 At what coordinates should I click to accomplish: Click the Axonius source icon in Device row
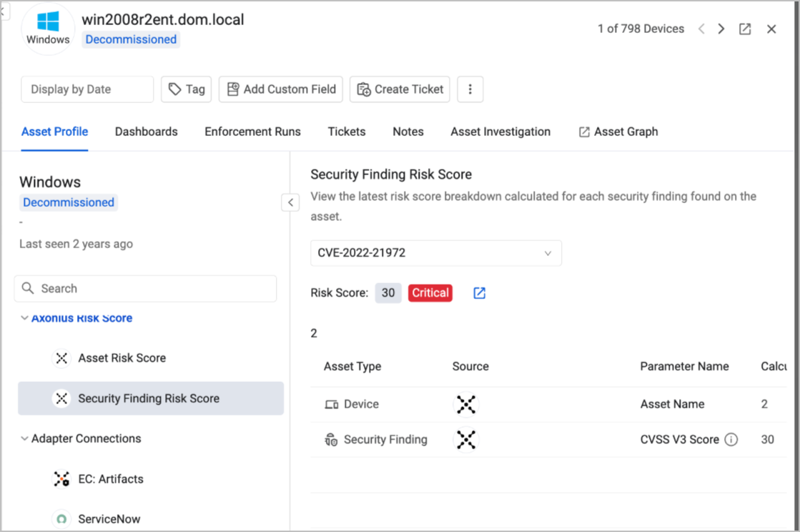point(466,405)
